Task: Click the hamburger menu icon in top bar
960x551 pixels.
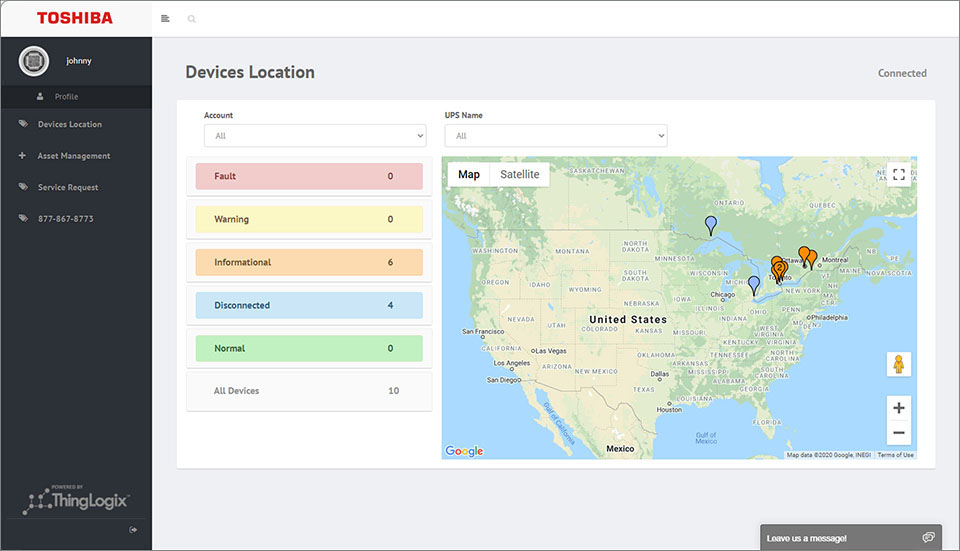Action: click(x=165, y=18)
